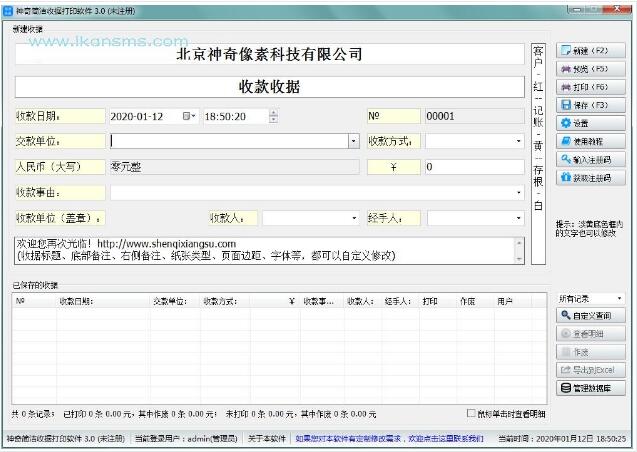Click the 输入注册码 key button

pyautogui.click(x=590, y=160)
